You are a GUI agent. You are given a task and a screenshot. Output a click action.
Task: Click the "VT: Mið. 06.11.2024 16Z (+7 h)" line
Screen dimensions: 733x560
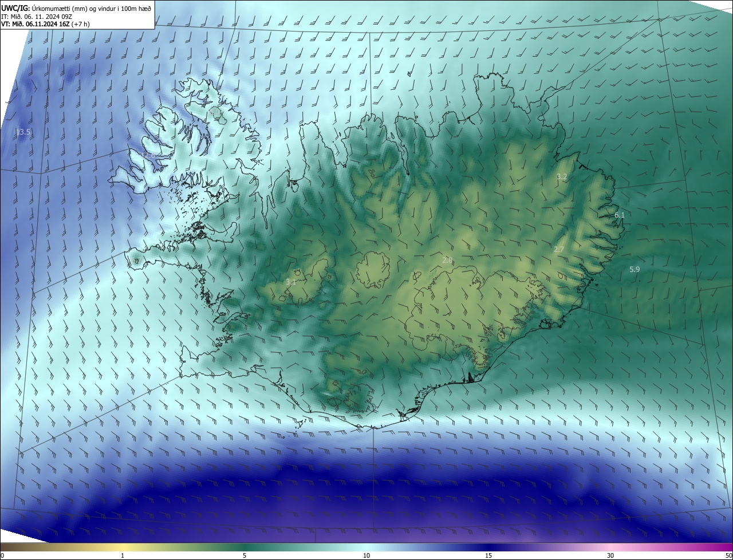[x=45, y=24]
